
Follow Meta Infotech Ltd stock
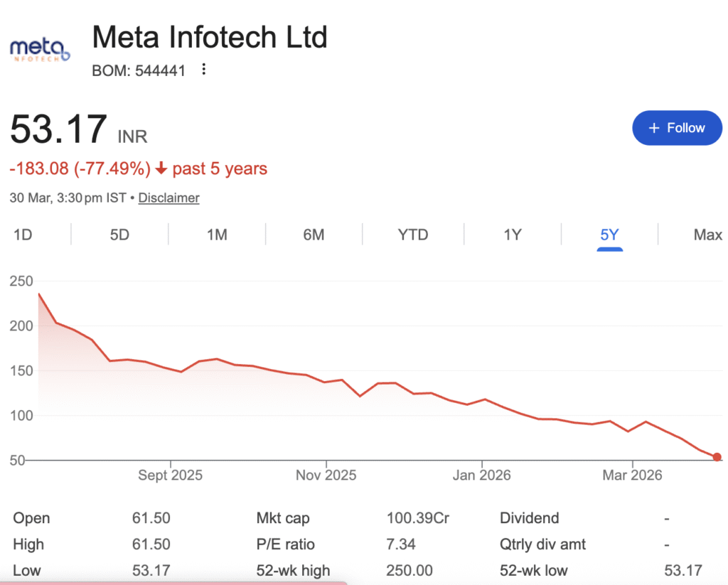point(677,128)
